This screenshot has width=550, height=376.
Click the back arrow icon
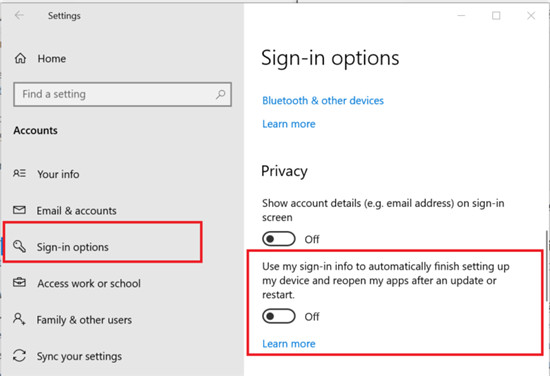pos(19,15)
